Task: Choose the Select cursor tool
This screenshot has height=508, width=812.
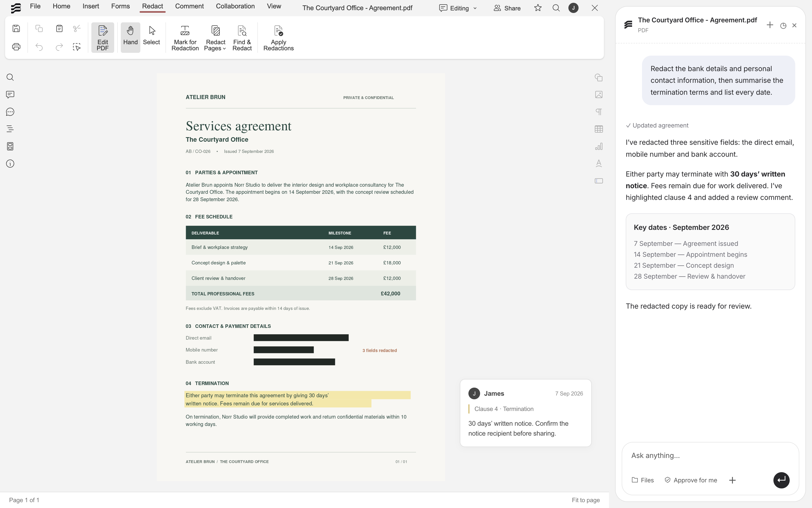Action: click(x=151, y=35)
